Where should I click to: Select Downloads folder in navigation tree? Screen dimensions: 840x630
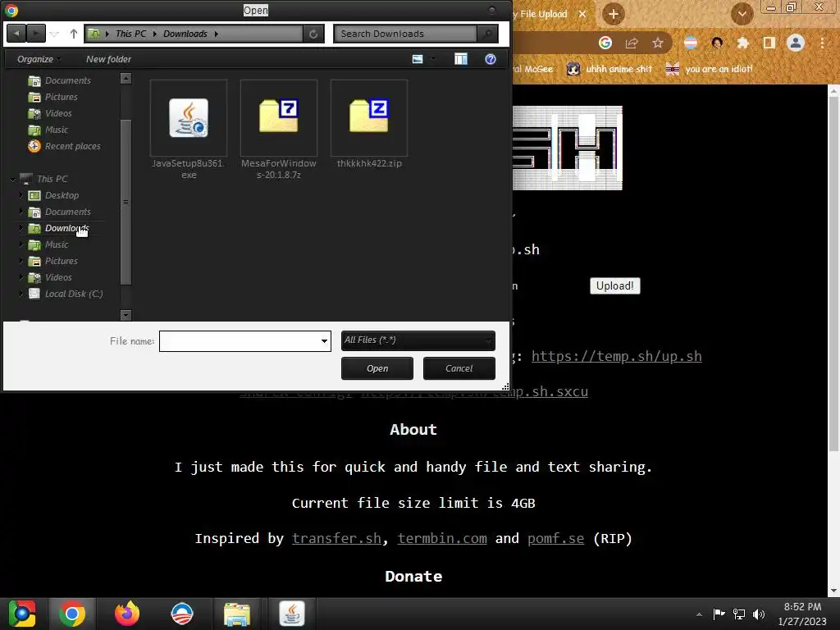coord(58,228)
